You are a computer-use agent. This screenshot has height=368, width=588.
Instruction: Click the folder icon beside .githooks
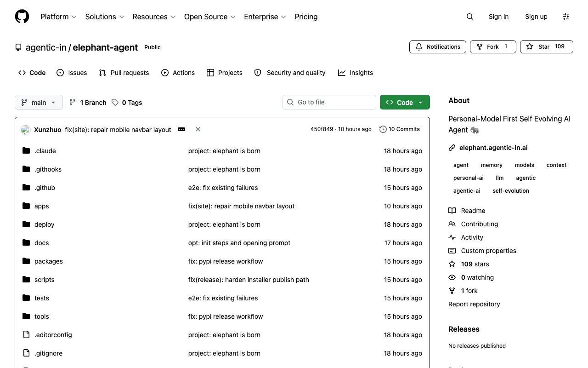click(x=26, y=169)
